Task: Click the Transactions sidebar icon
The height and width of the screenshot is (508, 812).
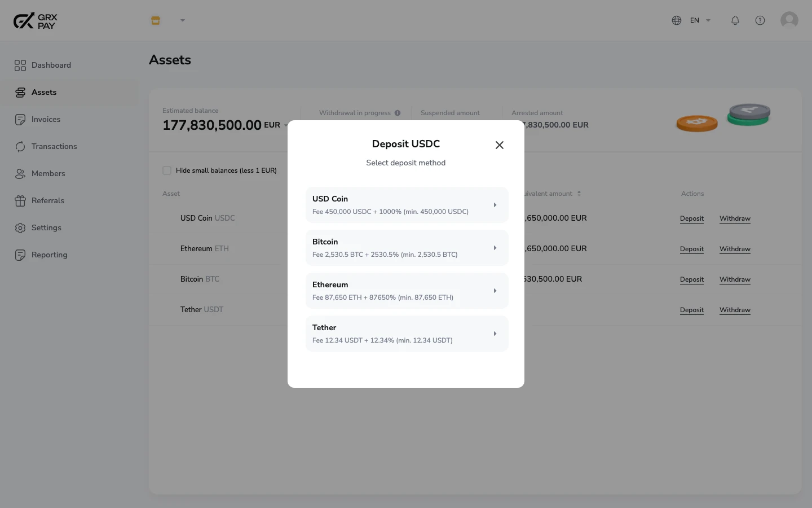Action: 20,147
